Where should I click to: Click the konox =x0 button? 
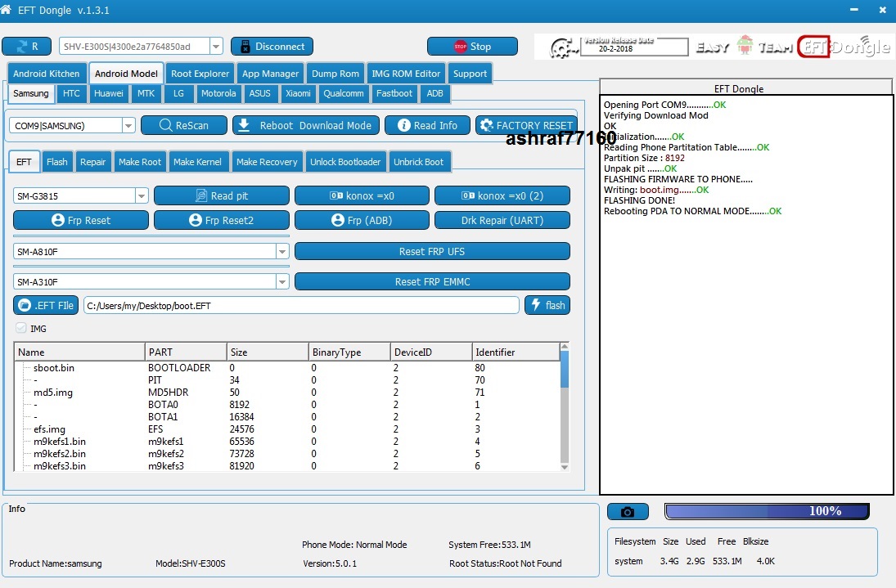tap(362, 195)
